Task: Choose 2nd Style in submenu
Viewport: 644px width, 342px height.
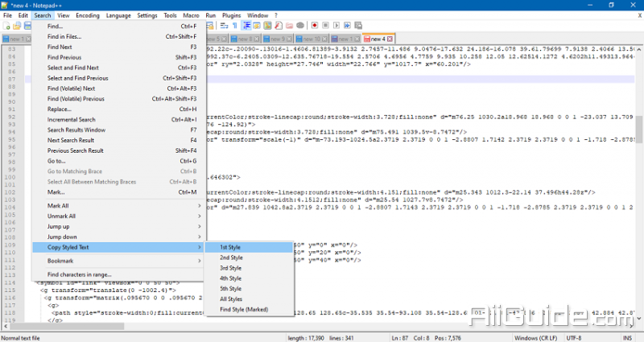Action: 249,258
